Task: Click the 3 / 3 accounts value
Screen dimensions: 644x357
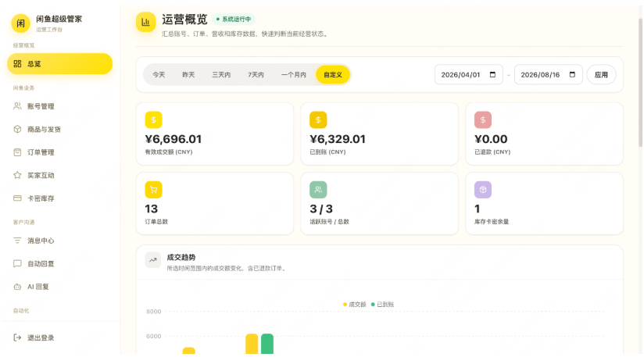Action: pos(321,209)
